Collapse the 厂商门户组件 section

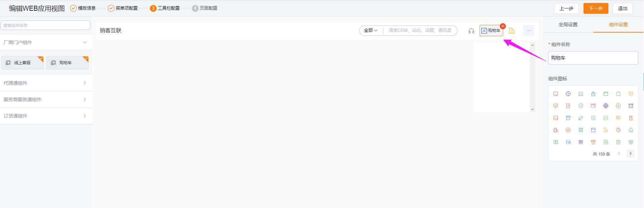click(85, 42)
